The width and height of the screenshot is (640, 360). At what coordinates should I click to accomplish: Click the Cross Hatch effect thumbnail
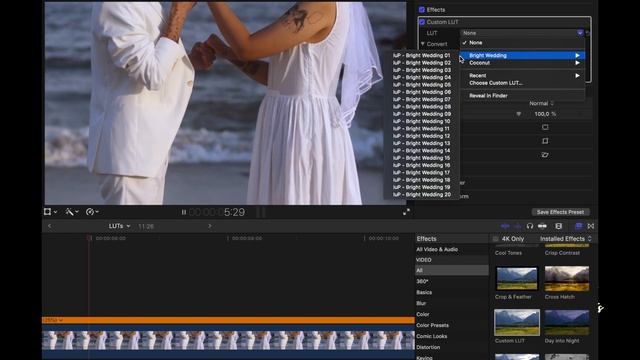click(567, 279)
